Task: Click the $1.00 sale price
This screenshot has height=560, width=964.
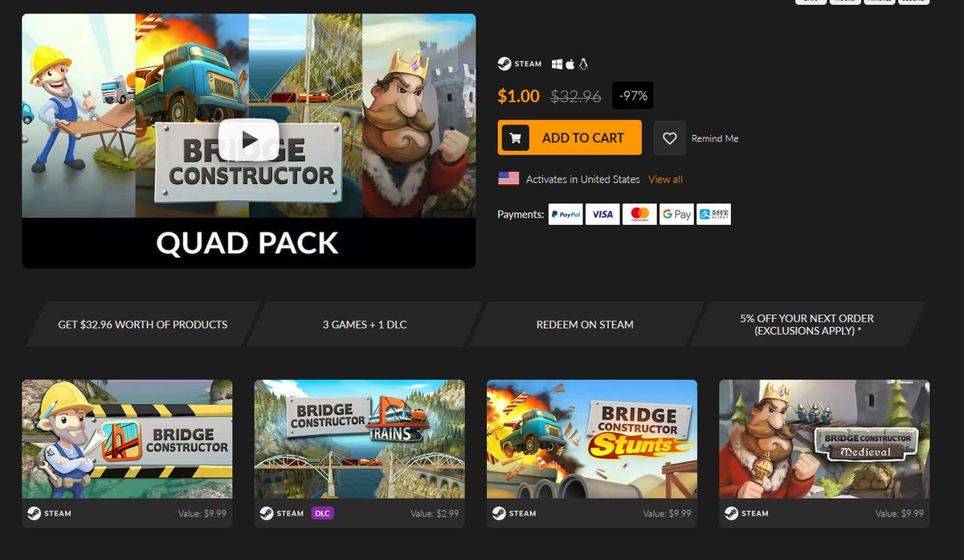Action: tap(518, 96)
